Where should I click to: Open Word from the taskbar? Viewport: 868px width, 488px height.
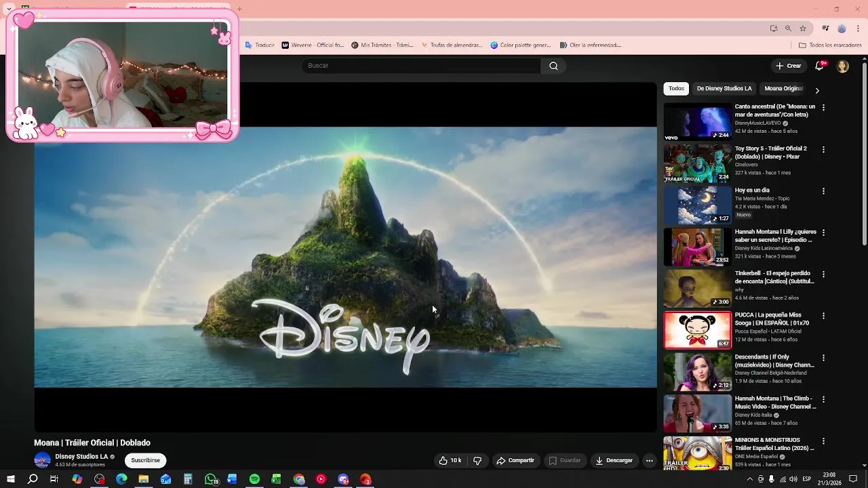pos(232,479)
